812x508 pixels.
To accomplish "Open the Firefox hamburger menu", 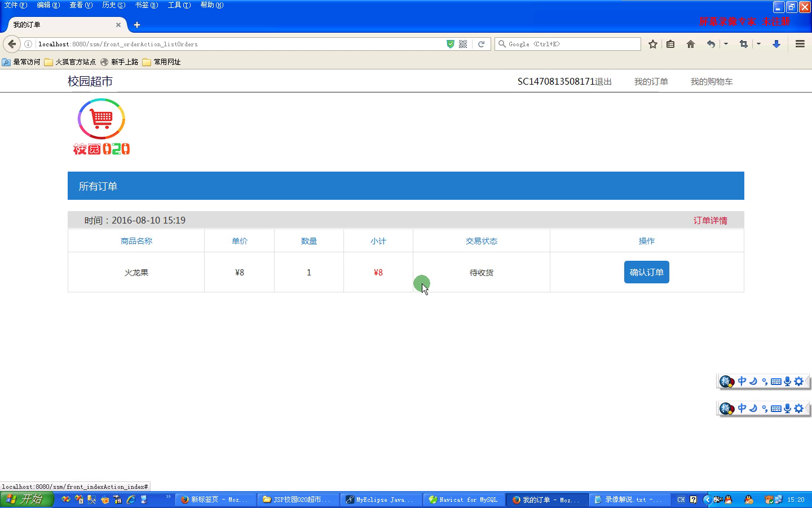I will pyautogui.click(x=800, y=44).
